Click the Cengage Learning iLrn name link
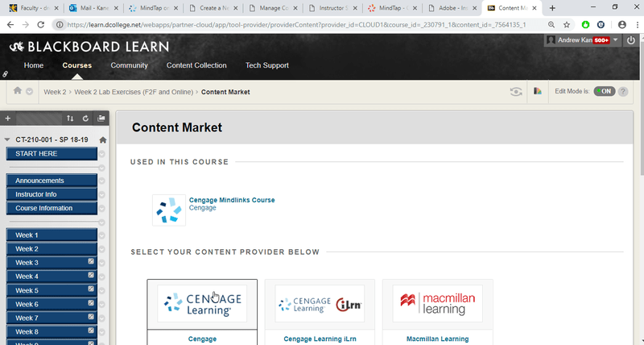This screenshot has width=644, height=345. click(320, 339)
